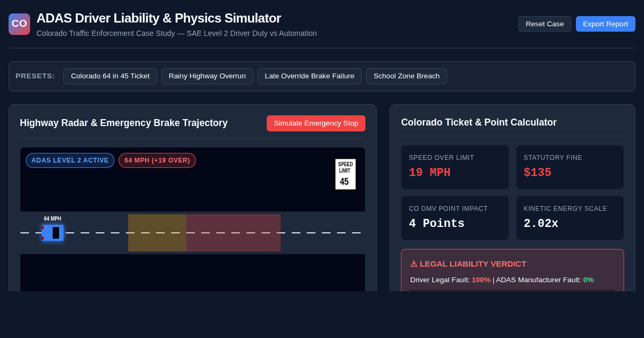Click the $135 statutory fine value
The height and width of the screenshot is (338, 644).
tap(538, 173)
